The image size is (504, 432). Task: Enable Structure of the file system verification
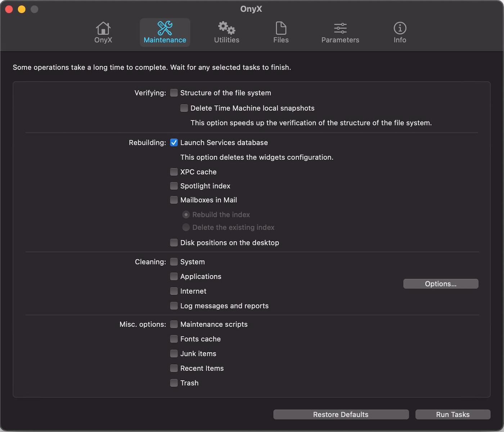(x=174, y=93)
